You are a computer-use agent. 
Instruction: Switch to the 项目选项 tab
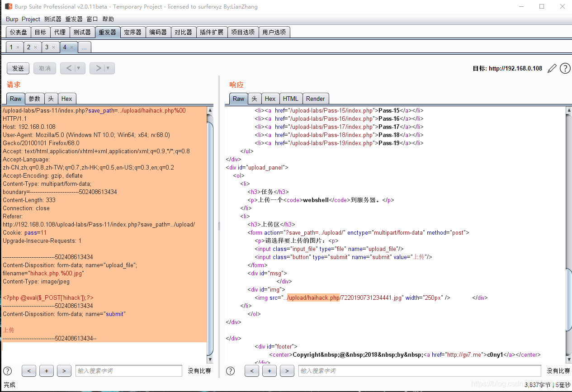[x=243, y=32]
